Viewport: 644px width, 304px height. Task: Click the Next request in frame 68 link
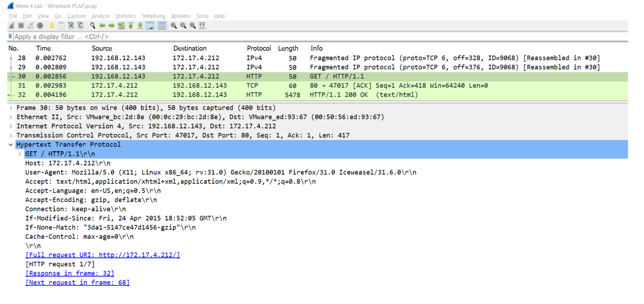[x=77, y=283]
